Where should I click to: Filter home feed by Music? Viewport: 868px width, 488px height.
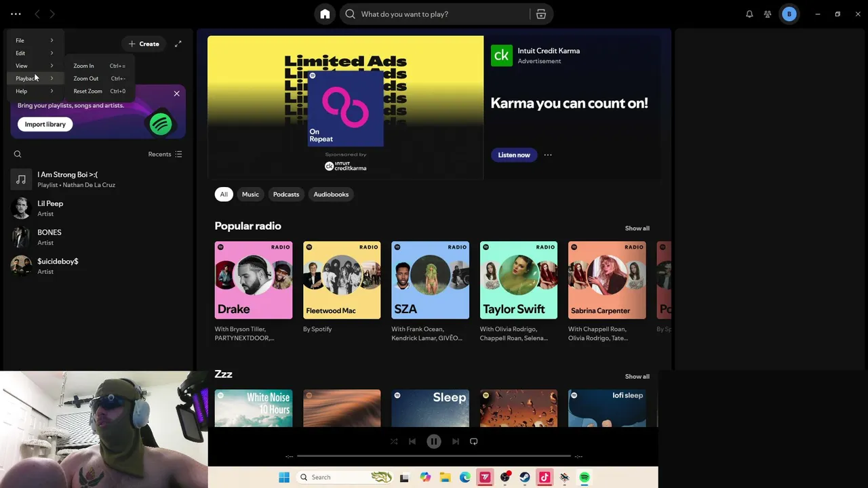coord(250,195)
